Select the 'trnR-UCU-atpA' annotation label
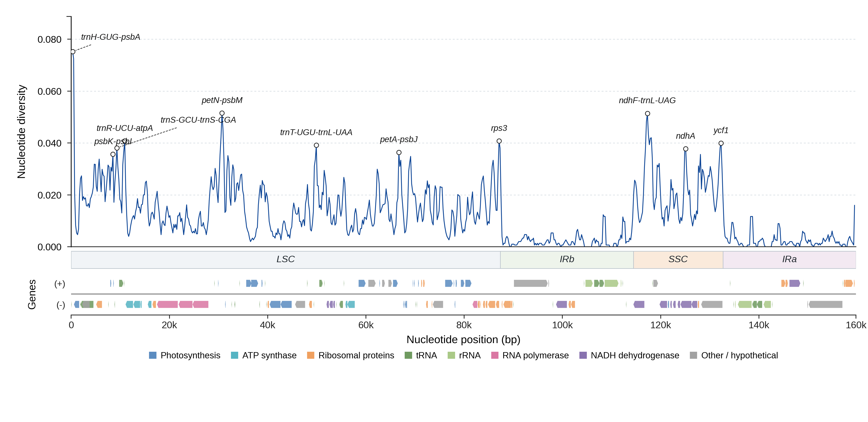 [125, 128]
